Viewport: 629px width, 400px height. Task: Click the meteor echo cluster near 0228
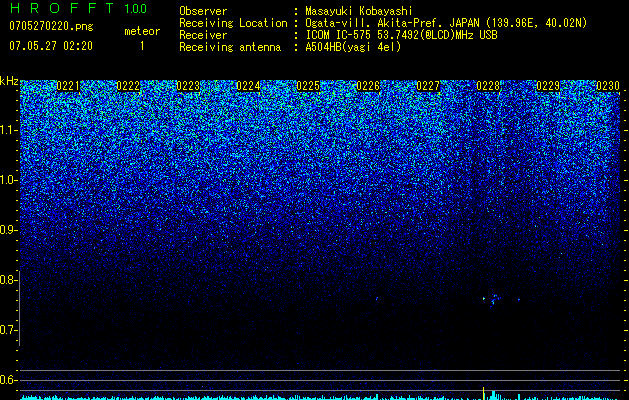pos(495,300)
